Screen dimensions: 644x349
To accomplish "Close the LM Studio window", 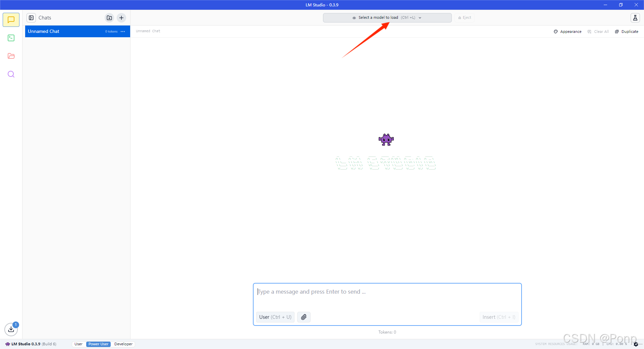I will tap(636, 5).
